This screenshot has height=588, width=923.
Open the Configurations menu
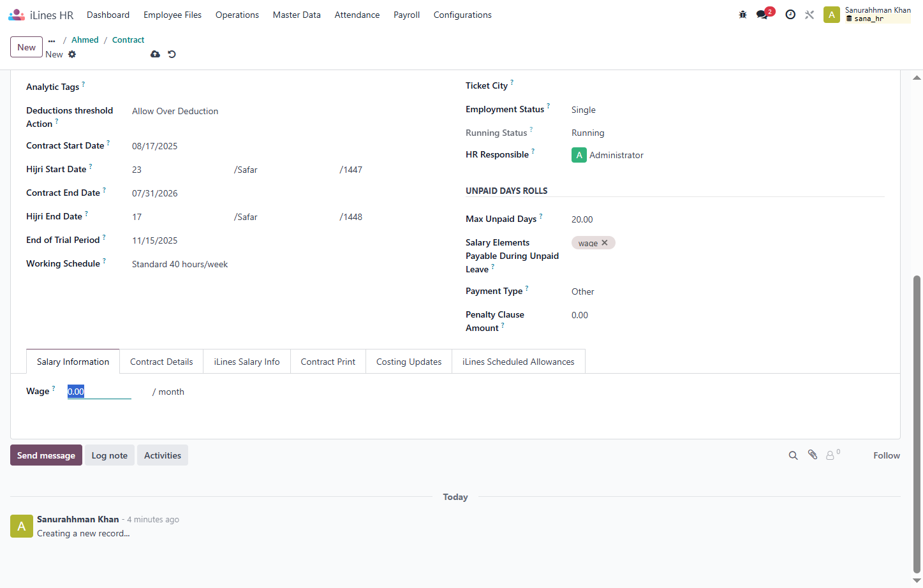point(462,15)
